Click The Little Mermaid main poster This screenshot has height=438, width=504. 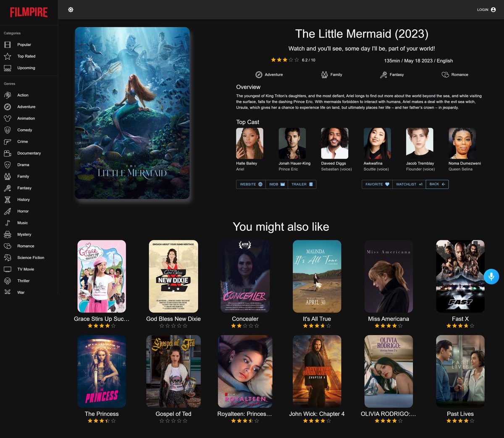[x=132, y=113]
